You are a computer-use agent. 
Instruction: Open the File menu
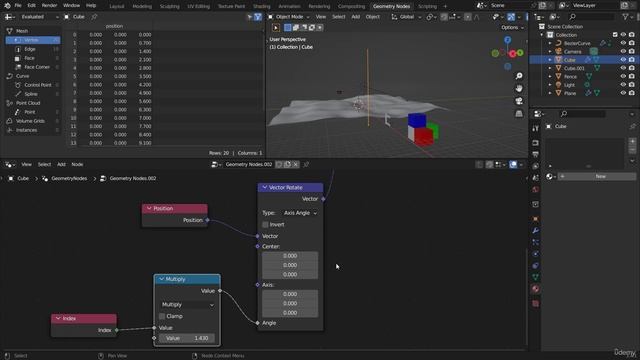[x=18, y=6]
